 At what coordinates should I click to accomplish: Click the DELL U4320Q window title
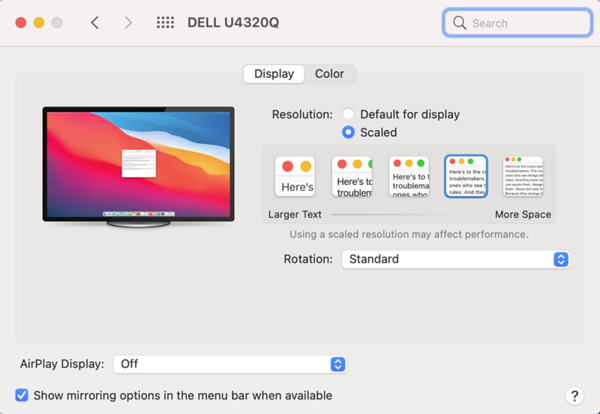(x=233, y=23)
